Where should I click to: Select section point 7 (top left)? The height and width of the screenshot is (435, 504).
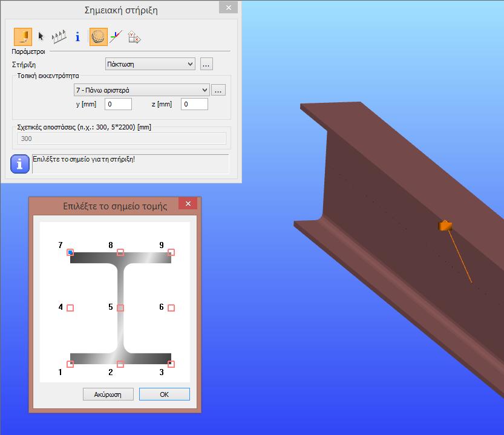coord(70,252)
